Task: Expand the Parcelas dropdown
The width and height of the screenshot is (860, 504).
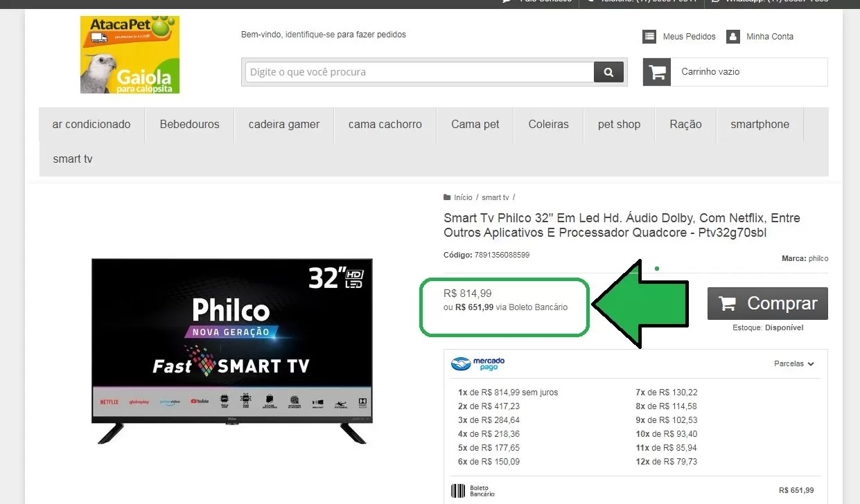Action: pos(794,363)
